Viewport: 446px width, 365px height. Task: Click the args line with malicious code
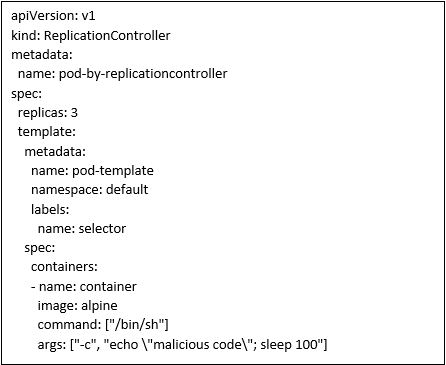183,345
